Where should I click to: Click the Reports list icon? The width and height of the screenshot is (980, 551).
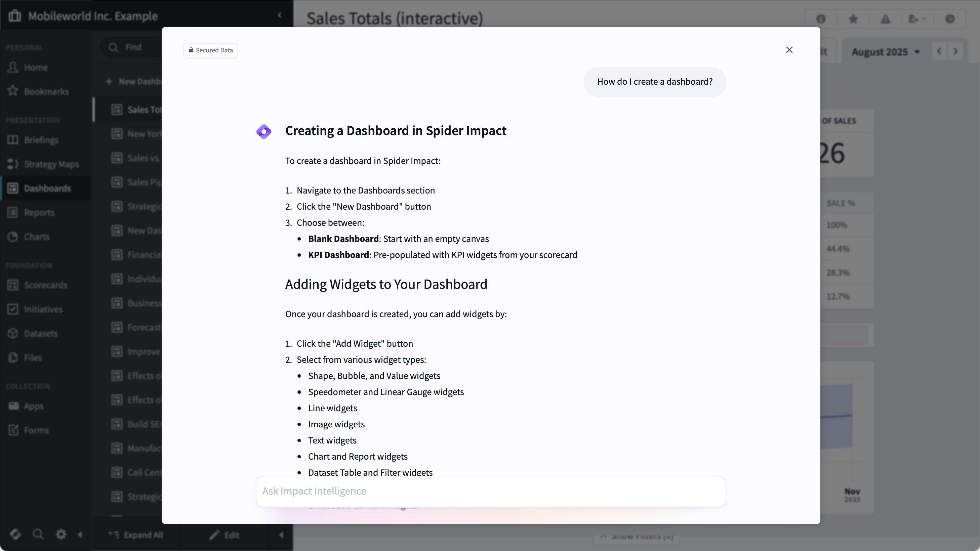[13, 212]
